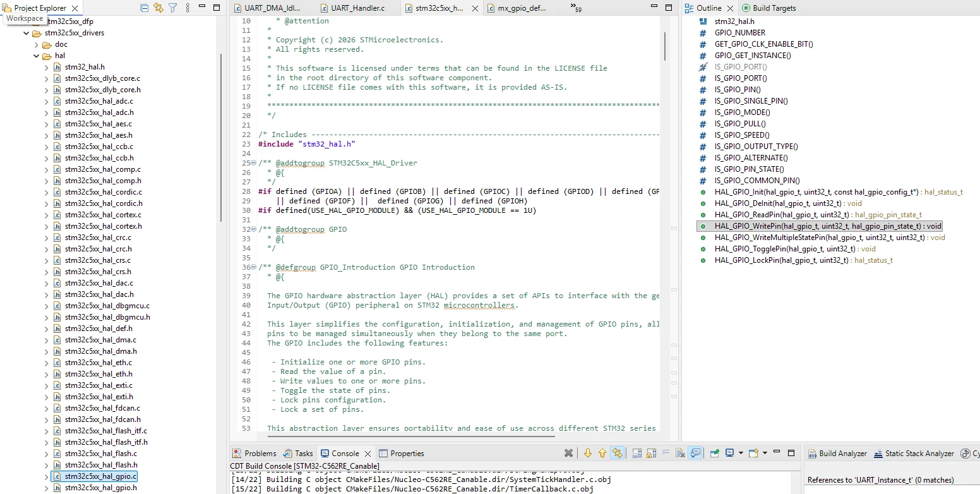Select stm32c5xx_hal_cordic.c file

(x=104, y=192)
